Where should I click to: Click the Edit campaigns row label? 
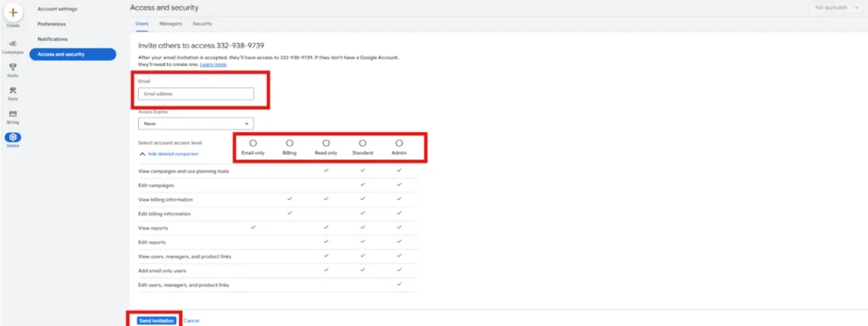point(156,185)
